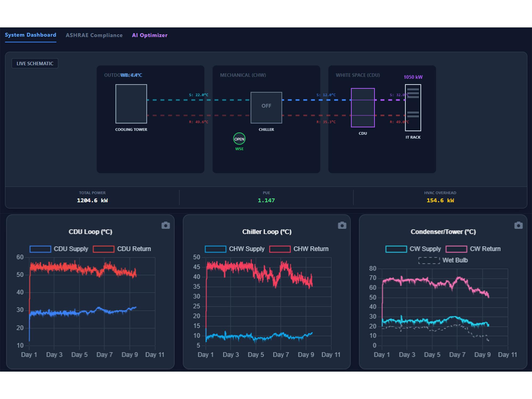This screenshot has width=532, height=399.
Task: Download Condenser/Tower chart via camera icon
Action: (x=518, y=226)
